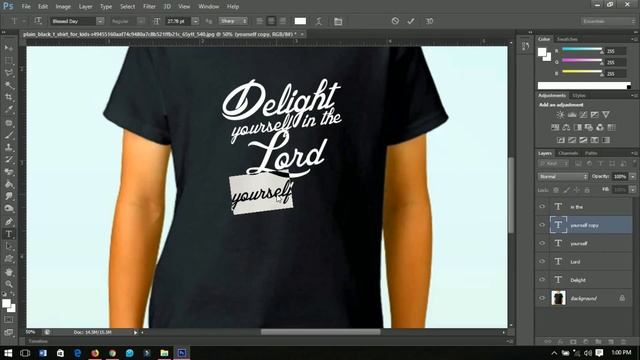Click the text color swatch

(x=300, y=21)
